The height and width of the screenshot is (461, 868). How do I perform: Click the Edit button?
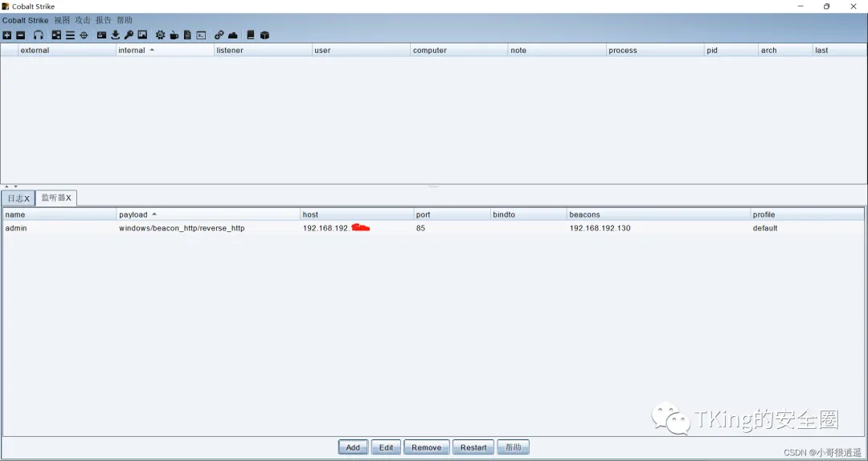(386, 447)
